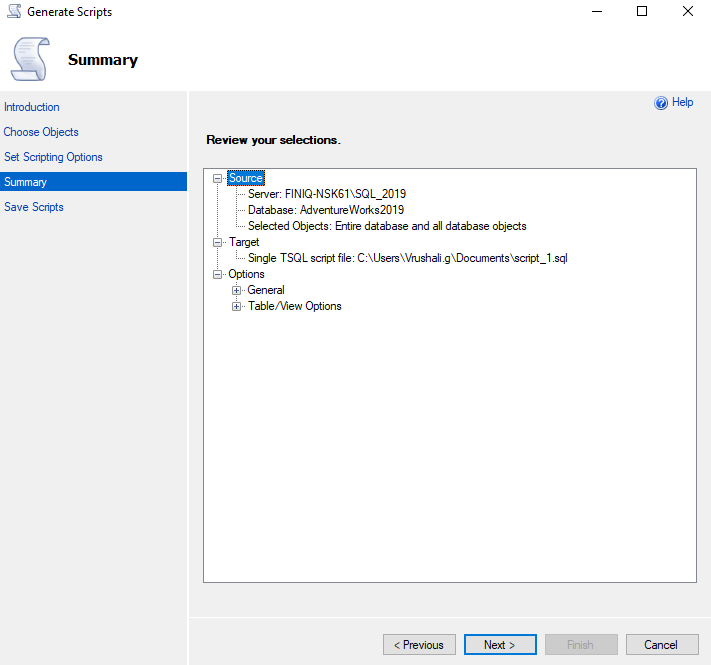Open the Help link
Image resolution: width=711 pixels, height=665 pixels.
coord(682,102)
